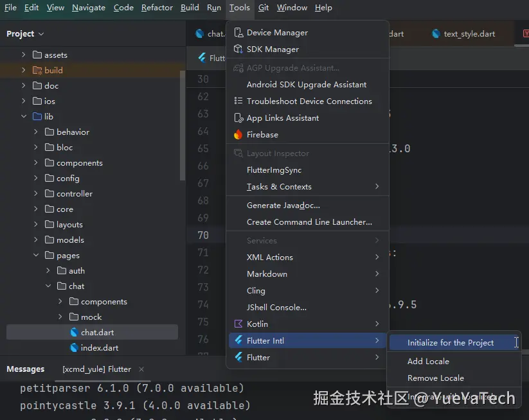This screenshot has width=529, height=420.
Task: Click the Flutter icon in editor banner
Action: [x=202, y=58]
